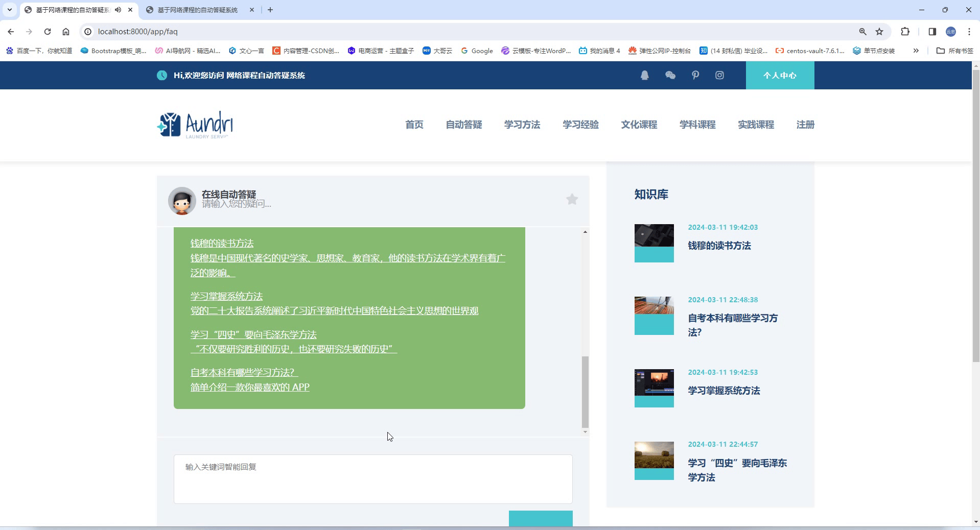
Task: Click the chat assistant avatar
Action: [182, 201]
